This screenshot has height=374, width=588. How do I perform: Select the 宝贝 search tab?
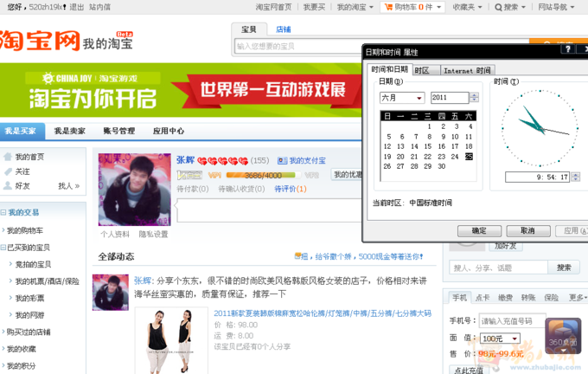(249, 29)
